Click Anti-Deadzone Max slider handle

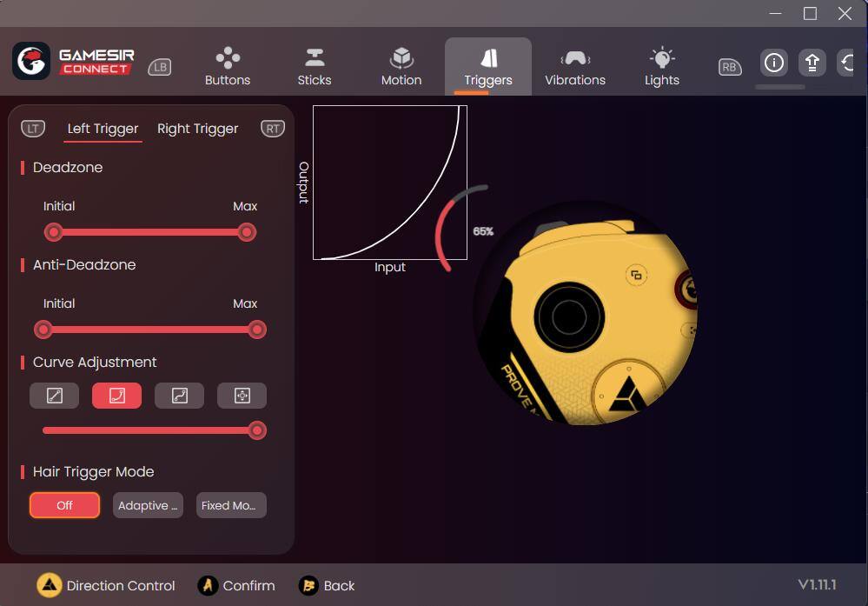click(x=257, y=330)
